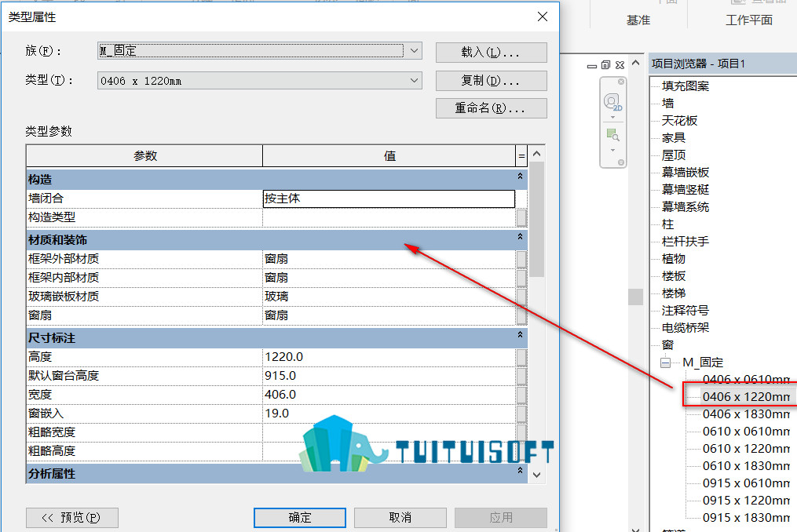797x532 pixels.
Task: Cancel the dialog with 取消
Action: pos(400,518)
